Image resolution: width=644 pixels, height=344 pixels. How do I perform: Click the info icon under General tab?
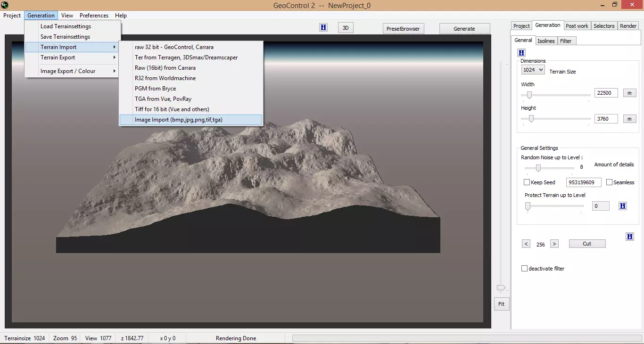[x=521, y=53]
